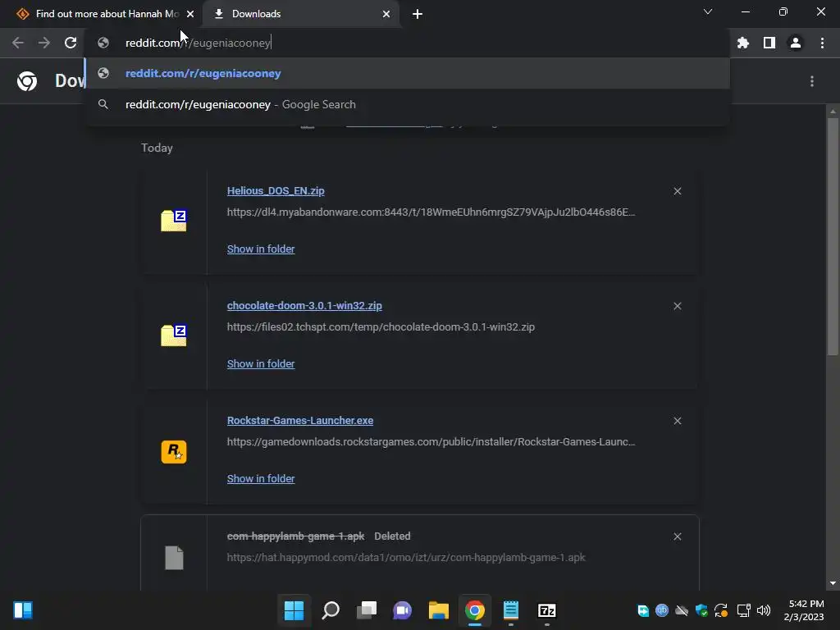
Task: Reload the current page
Action: point(71,43)
